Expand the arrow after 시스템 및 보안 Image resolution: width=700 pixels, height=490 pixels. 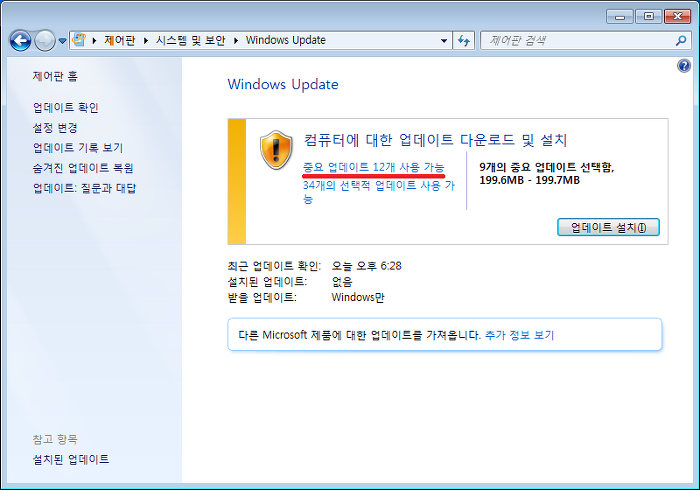click(236, 41)
